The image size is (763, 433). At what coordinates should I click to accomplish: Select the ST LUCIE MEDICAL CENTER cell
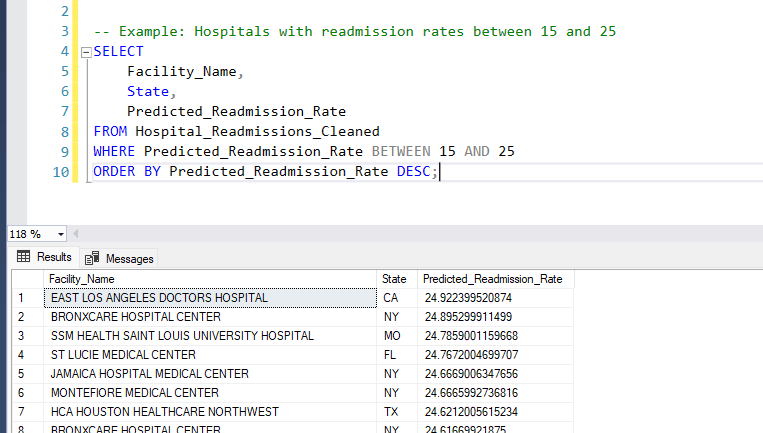pos(210,355)
